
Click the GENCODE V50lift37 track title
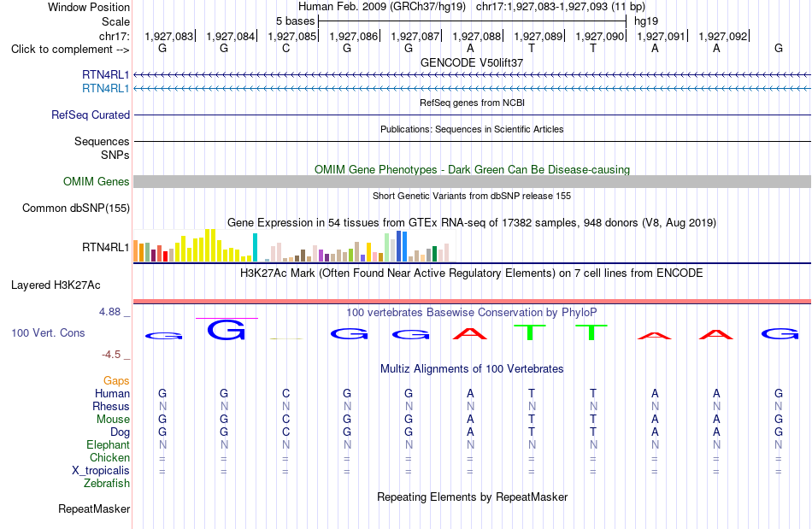(x=472, y=62)
